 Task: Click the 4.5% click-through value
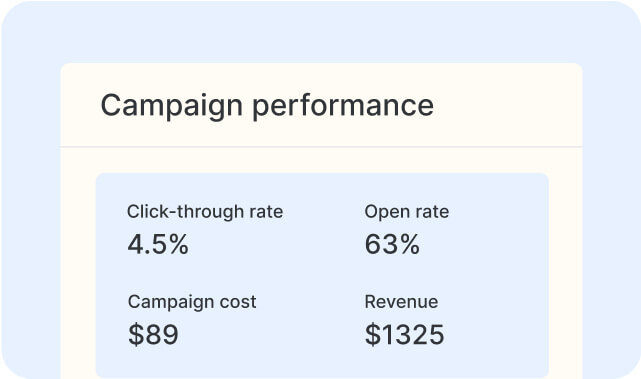point(158,244)
